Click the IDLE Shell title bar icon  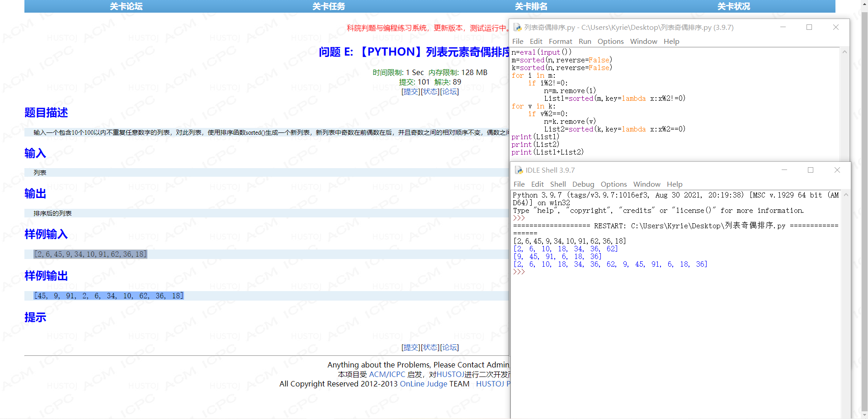coord(519,170)
